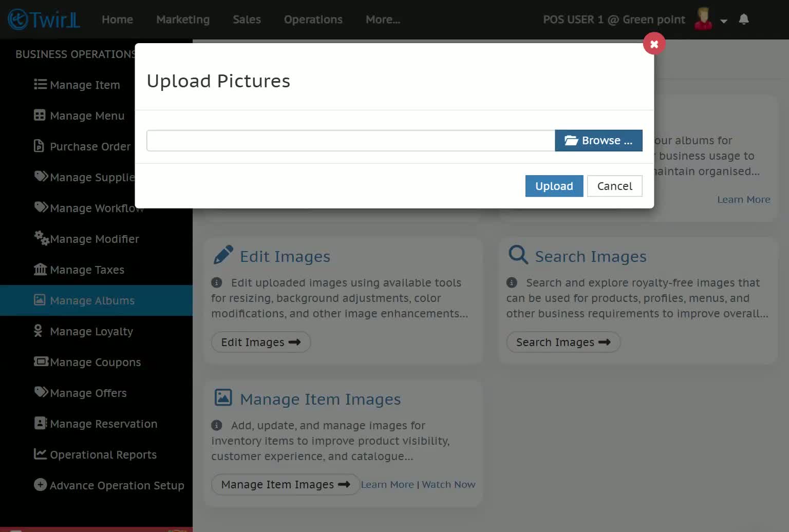Viewport: 789px width, 532px height.
Task: Select Manage Albums in the sidebar
Action: click(96, 300)
